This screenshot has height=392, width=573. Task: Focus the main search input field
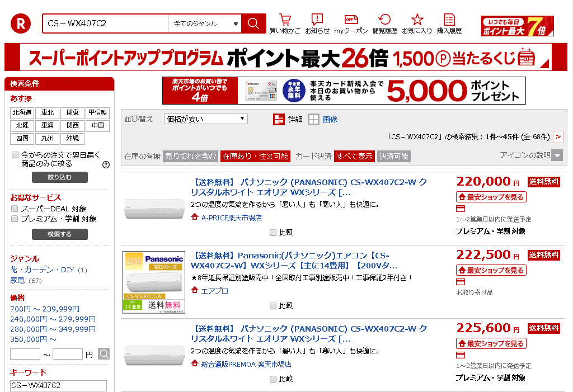(106, 23)
